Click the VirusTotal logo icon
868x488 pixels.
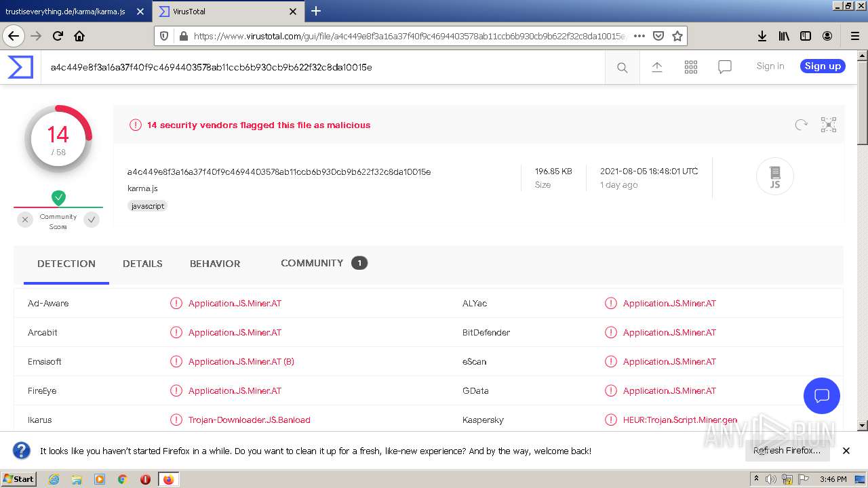(x=20, y=67)
